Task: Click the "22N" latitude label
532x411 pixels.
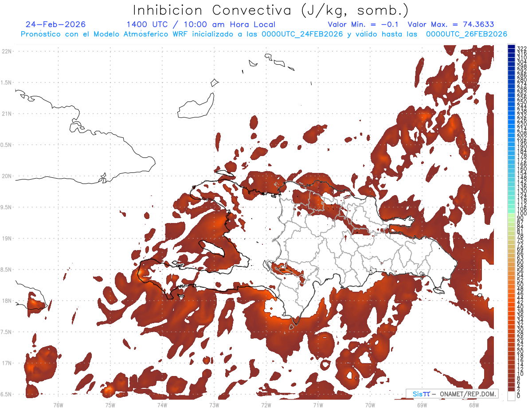Action: (6, 51)
